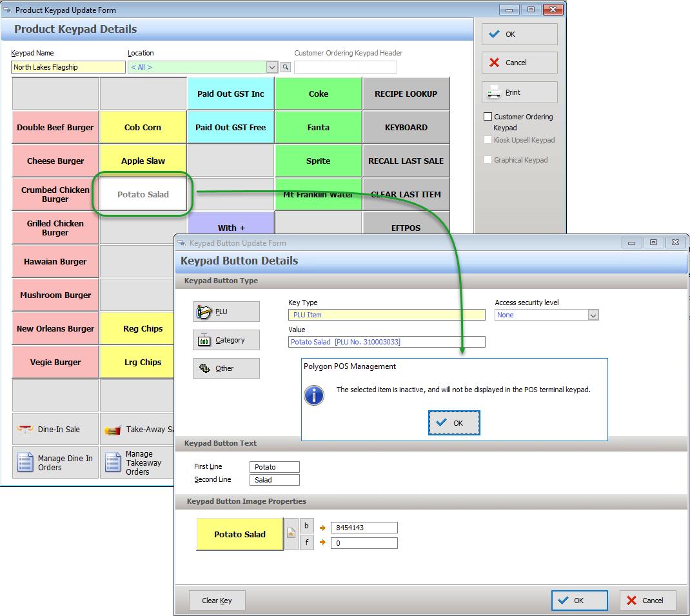Toggle the Kiosk Upsell Keypad checkbox
Screen dimensions: 690x616
488,140
